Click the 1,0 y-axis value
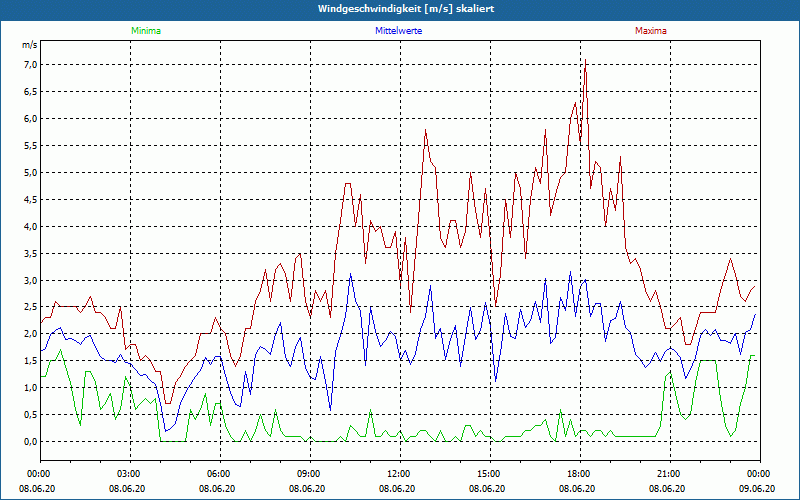This screenshot has height=500, width=800. (31, 388)
